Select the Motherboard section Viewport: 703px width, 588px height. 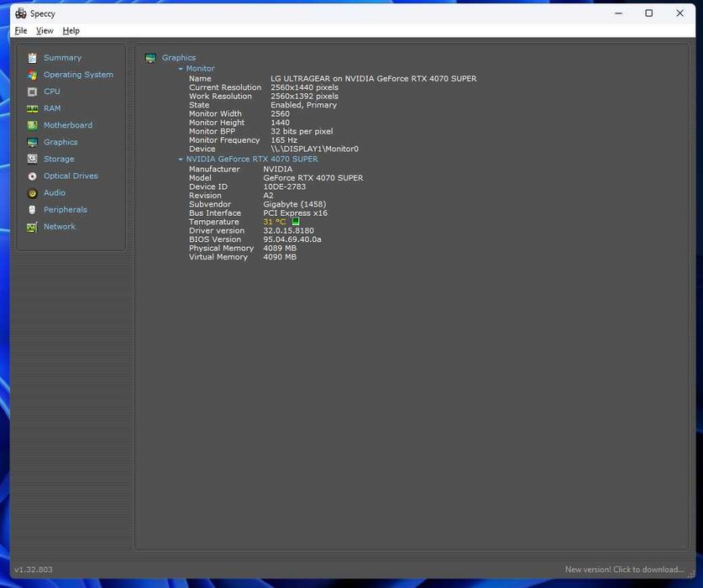coord(68,126)
